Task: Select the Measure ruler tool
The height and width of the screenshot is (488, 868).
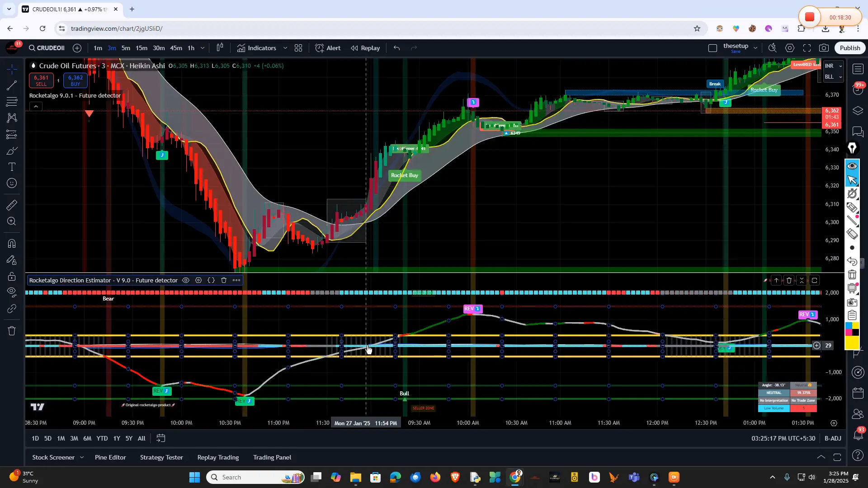Action: pyautogui.click(x=11, y=205)
